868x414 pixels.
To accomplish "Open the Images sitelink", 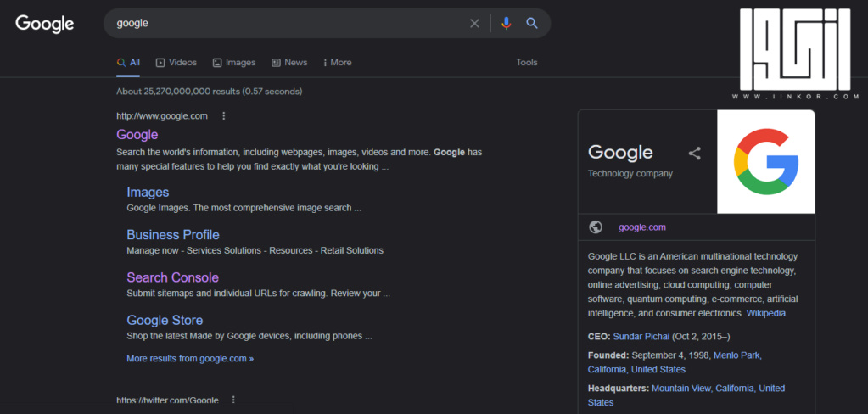I will [148, 192].
